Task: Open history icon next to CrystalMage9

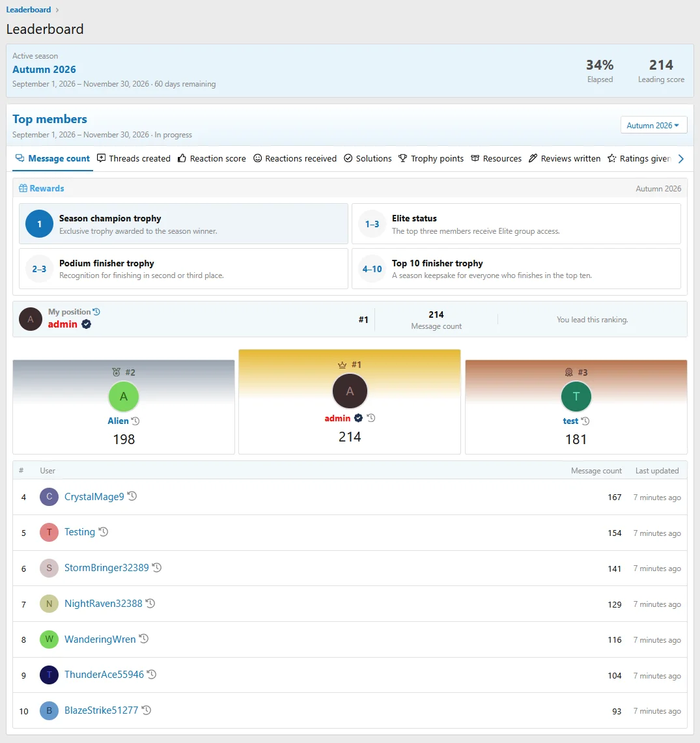Action: pos(132,496)
